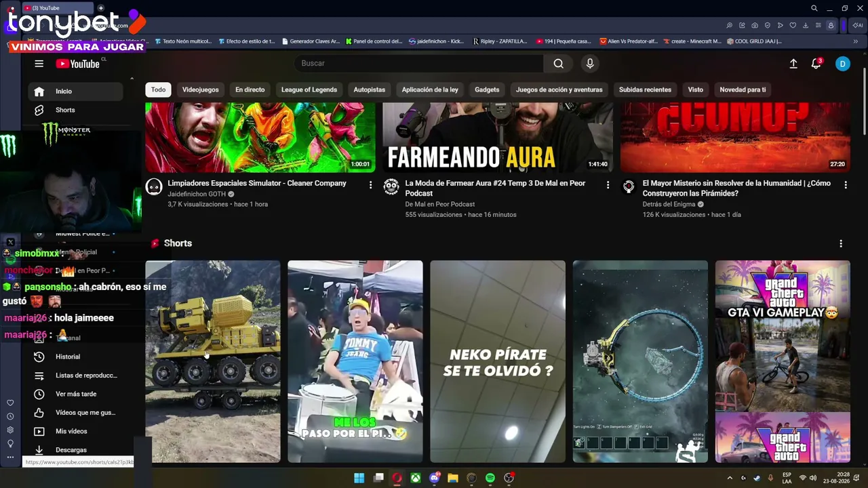Open options for Pirámides video
868x488 pixels.
pos(845,184)
